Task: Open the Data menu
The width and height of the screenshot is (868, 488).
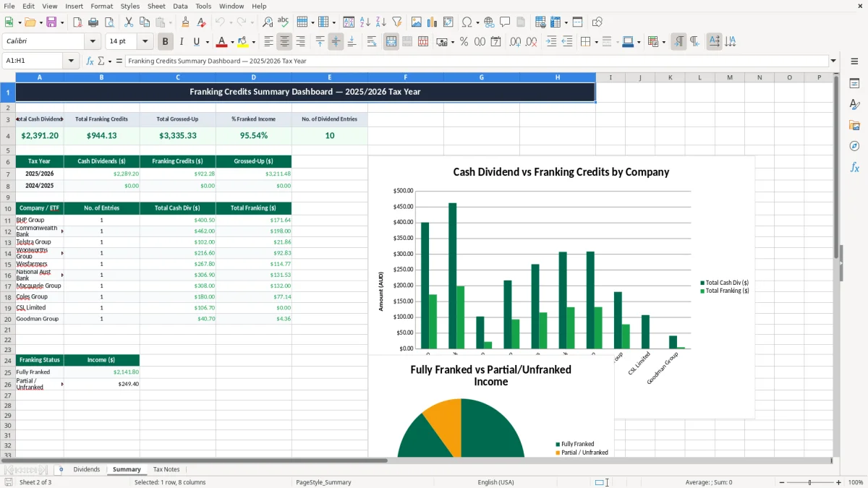Action: click(180, 6)
